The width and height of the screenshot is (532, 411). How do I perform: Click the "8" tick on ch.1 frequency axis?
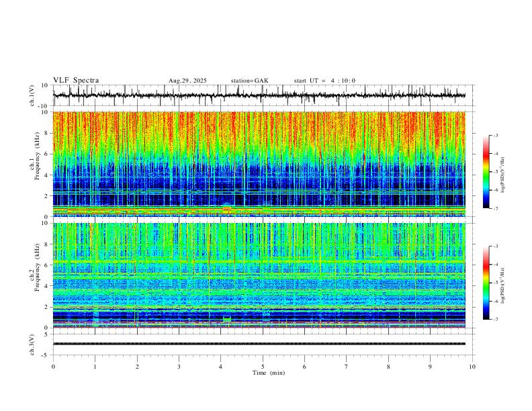(47, 133)
